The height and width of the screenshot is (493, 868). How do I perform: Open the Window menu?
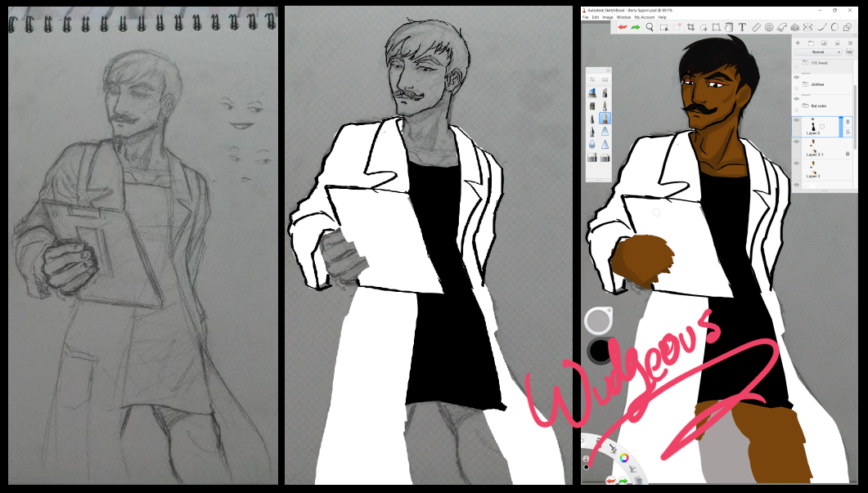click(624, 17)
